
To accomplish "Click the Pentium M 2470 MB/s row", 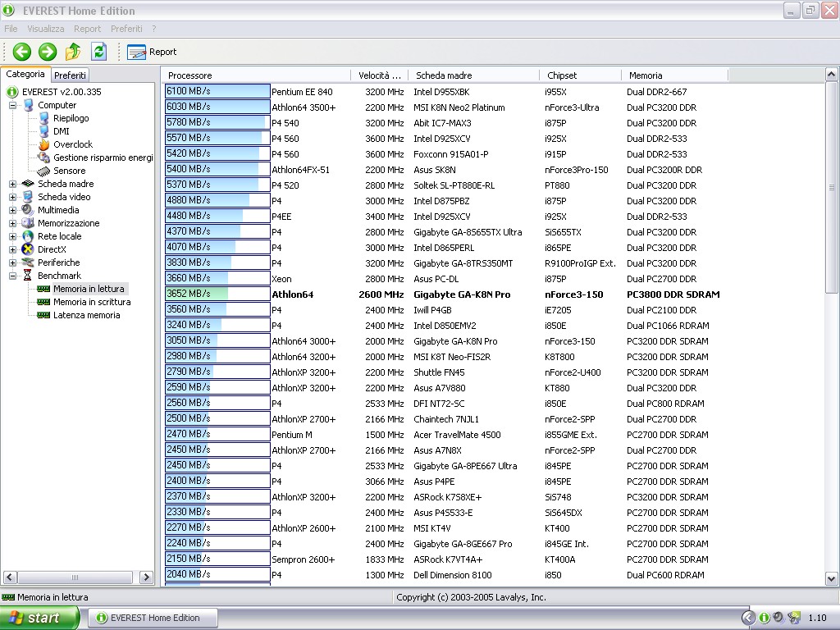I will 445,435.
